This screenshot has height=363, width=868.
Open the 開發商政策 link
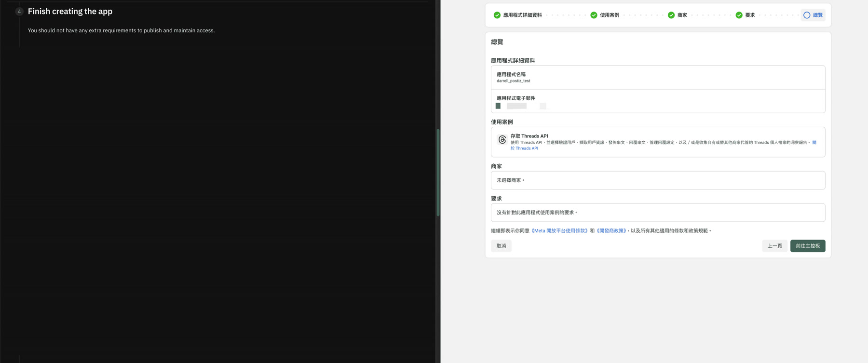click(x=611, y=231)
